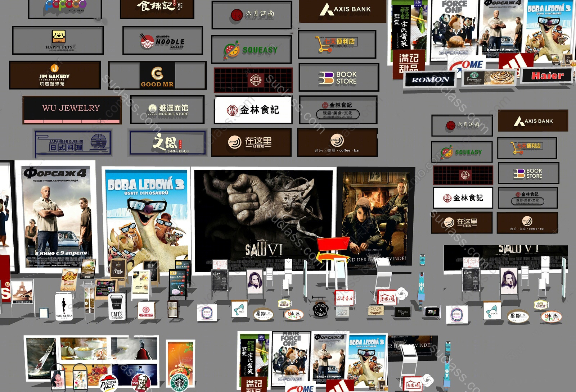The image size is (576, 392).
Task: Select the small AXIS BANK sign
Action: (x=533, y=121)
